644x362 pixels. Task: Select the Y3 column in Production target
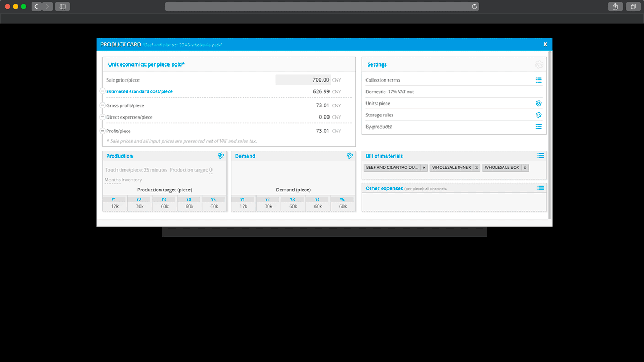[164, 200]
